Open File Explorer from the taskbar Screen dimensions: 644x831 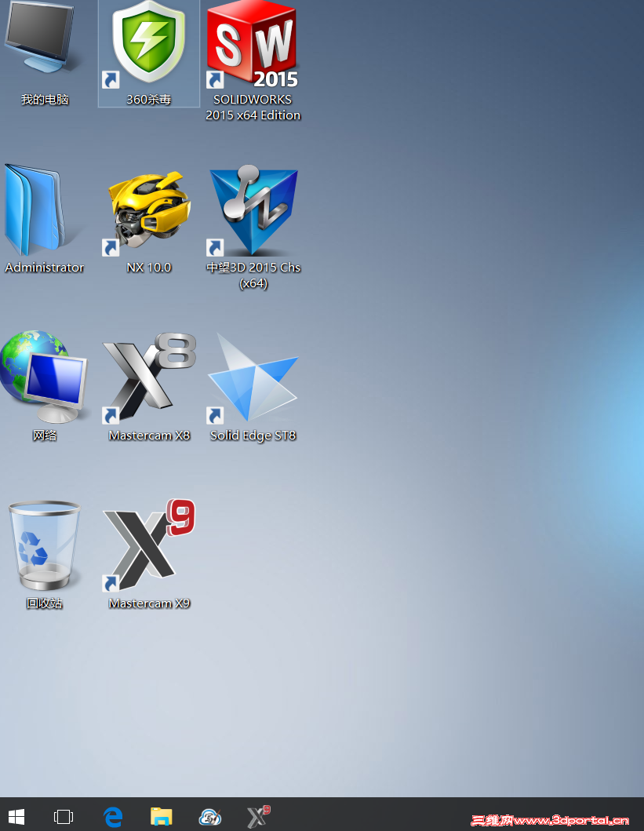(x=161, y=816)
